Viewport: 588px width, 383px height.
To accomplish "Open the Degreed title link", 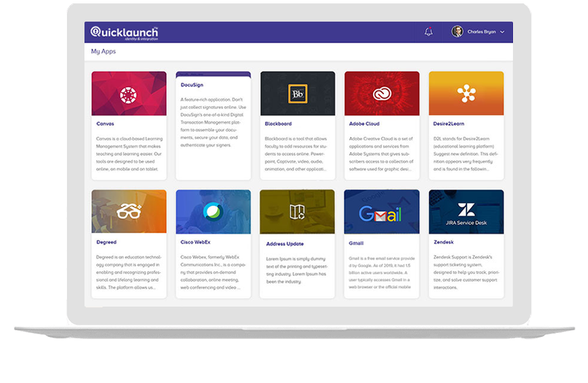I will [106, 242].
